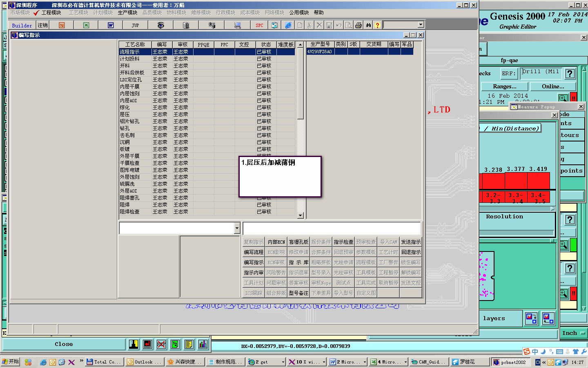588x368 pixels.
Task: Click the yellow notes icon beside Close
Action: tap(189, 344)
